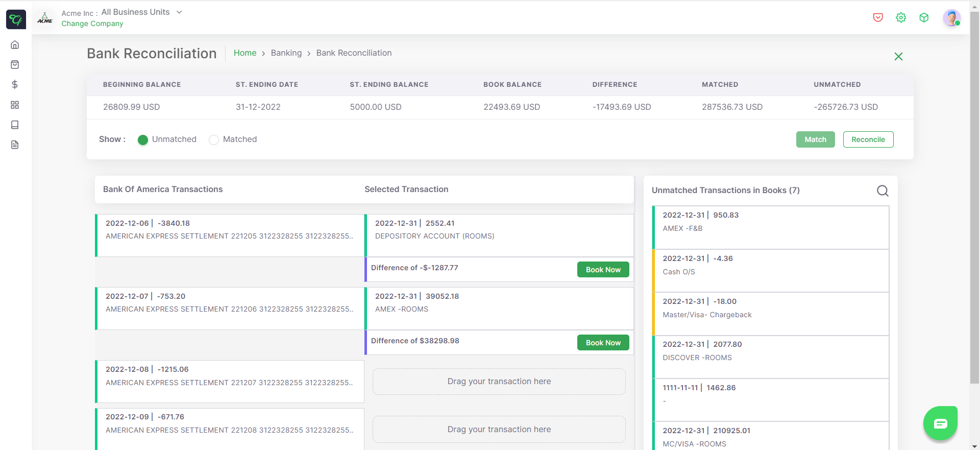The height and width of the screenshot is (450, 980).
Task: Click the green cube icon in header
Action: tap(924, 18)
